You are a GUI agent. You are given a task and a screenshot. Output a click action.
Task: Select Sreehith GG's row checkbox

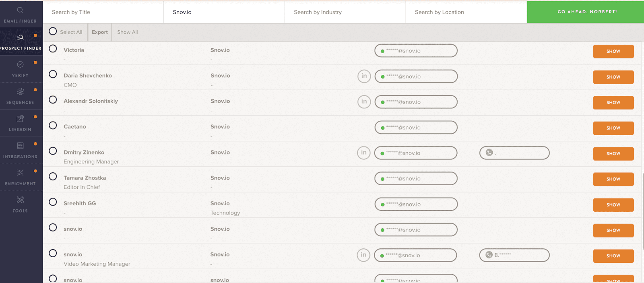tap(53, 202)
